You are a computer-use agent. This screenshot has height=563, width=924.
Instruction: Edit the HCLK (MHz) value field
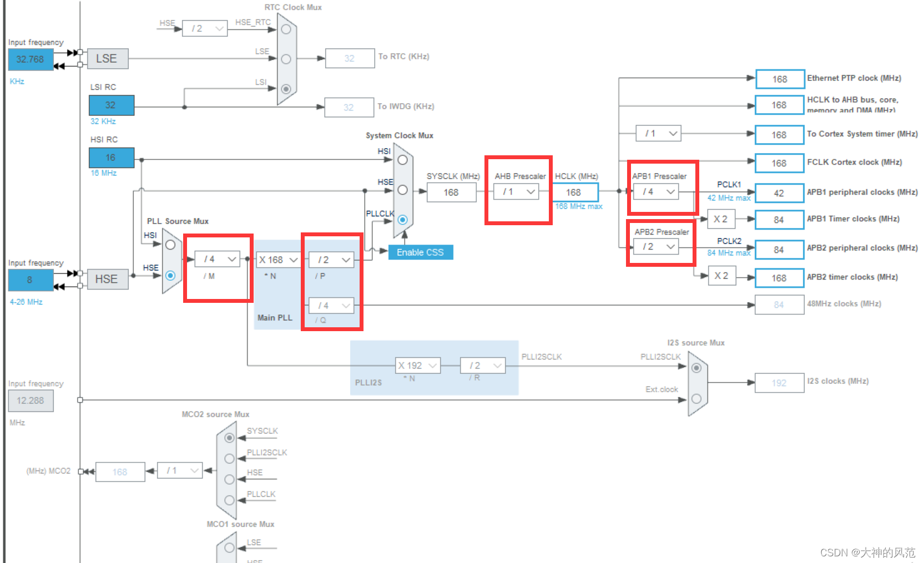point(574,192)
